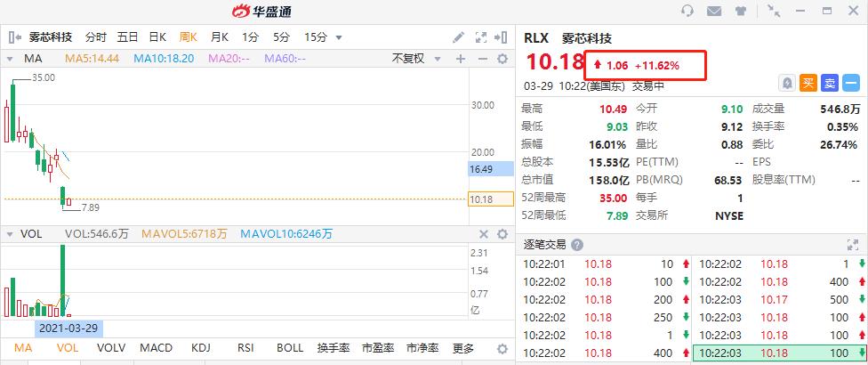Enable the BOLL indicator
Viewport: 868px width, 365px height.
290,348
